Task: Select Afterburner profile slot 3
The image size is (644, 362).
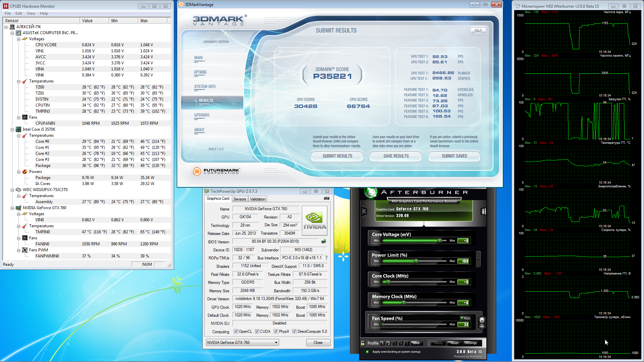Action: 395,343
